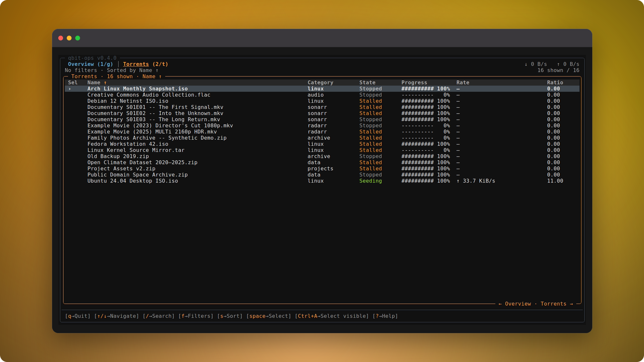The height and width of the screenshot is (362, 644).
Task: Select Creative Commons Audio Collection.flac row
Action: point(322,95)
